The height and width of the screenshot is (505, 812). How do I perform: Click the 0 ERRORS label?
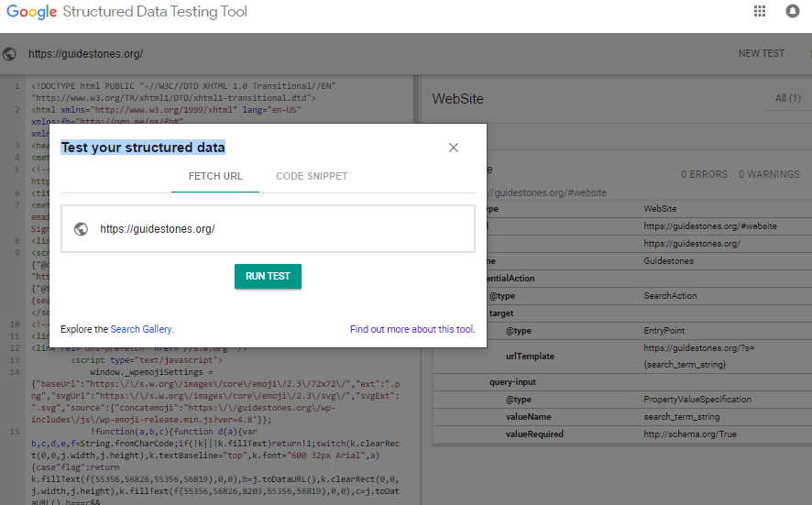[x=704, y=174]
